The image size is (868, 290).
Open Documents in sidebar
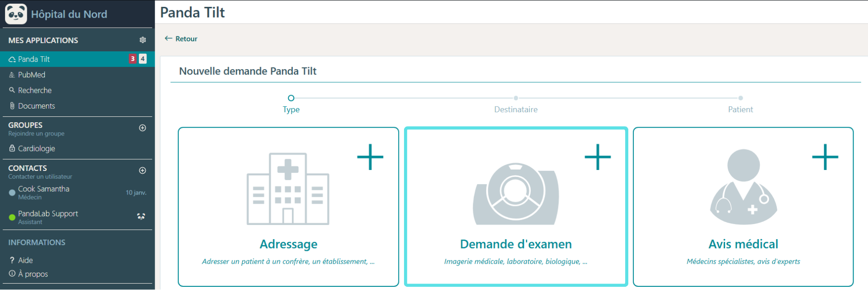[77, 105]
